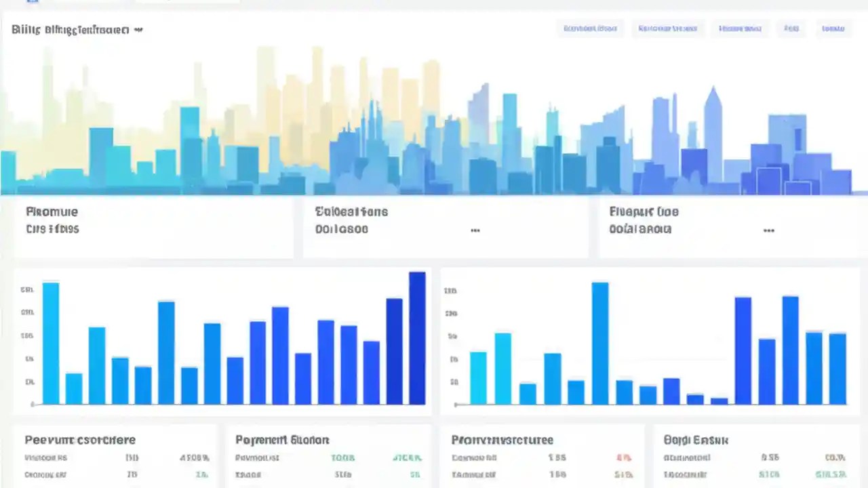The height and width of the screenshot is (488, 868).
Task: Open the Locate control at the far top-right
Action: [x=833, y=28]
